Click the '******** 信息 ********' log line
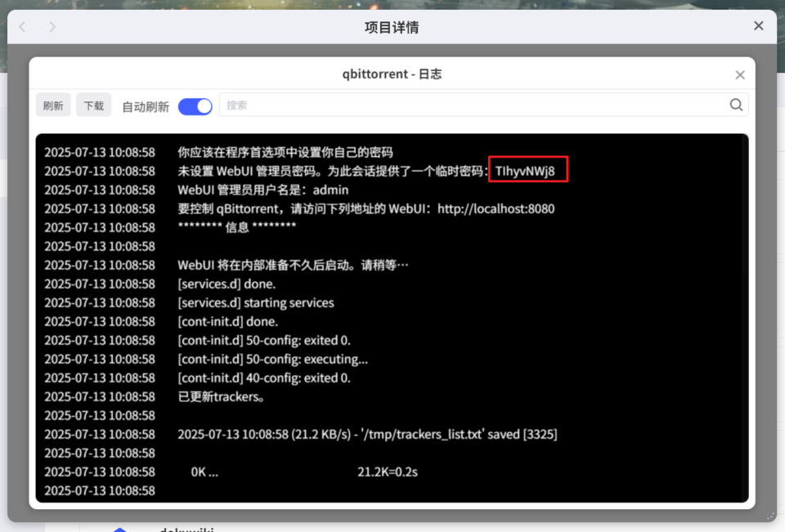The height and width of the screenshot is (532, 785). point(237,227)
